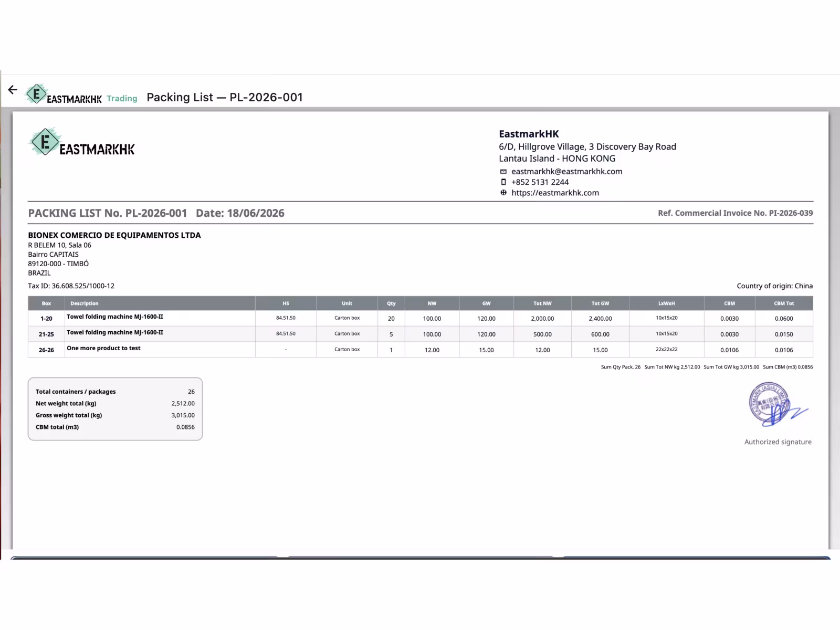The width and height of the screenshot is (840, 630).
Task: Click the phone icon beside +852 5131 2244
Action: point(503,182)
